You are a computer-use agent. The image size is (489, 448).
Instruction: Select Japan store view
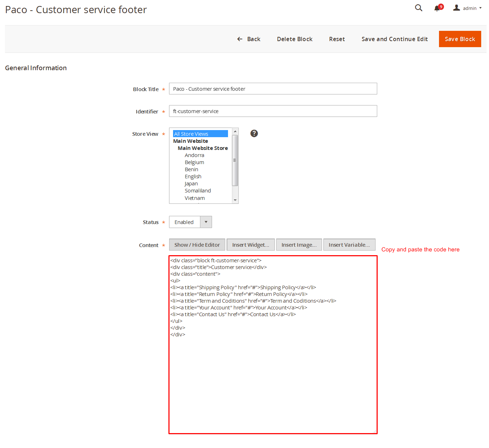click(191, 184)
